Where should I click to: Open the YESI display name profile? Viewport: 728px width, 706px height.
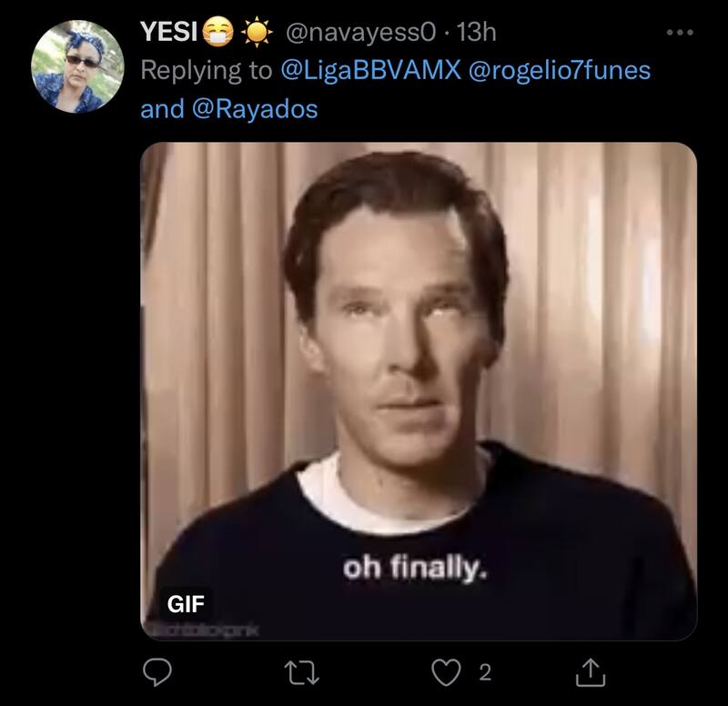pos(167,34)
